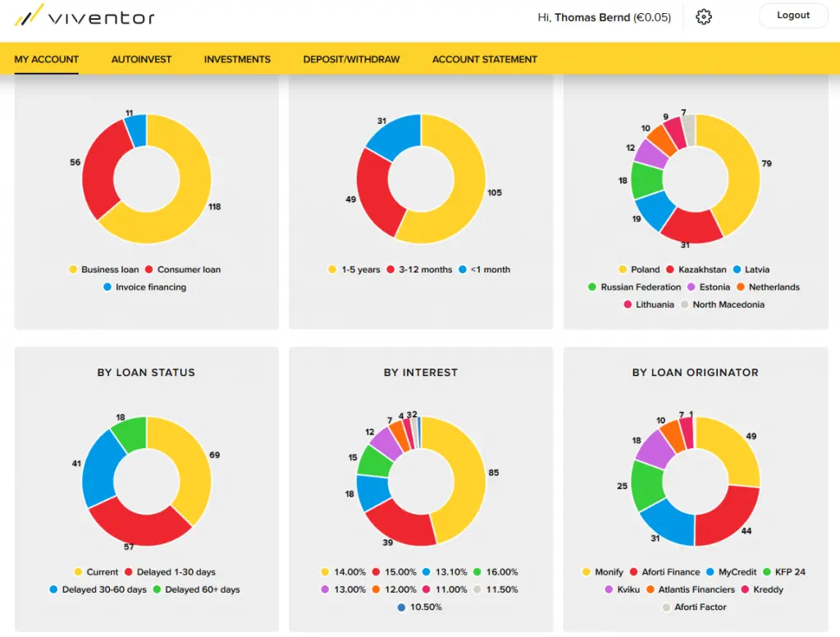Viewport: 840px width, 637px height.
Task: Toggle the 3-12 months legend entry
Action: 419,270
